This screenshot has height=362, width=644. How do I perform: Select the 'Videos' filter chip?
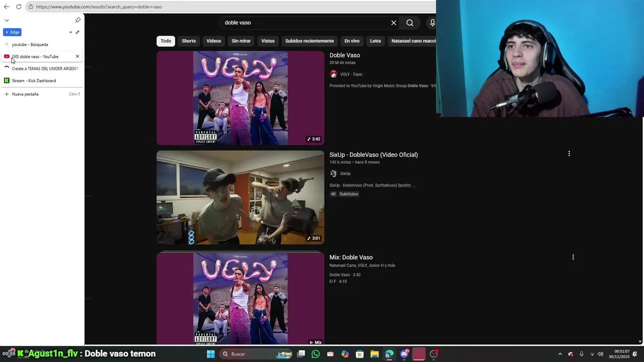214,41
